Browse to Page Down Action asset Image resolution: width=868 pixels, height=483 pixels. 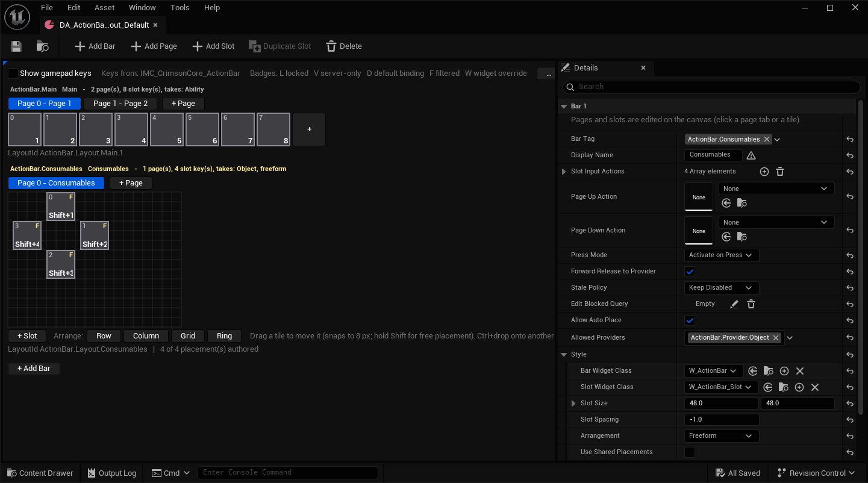742,237
